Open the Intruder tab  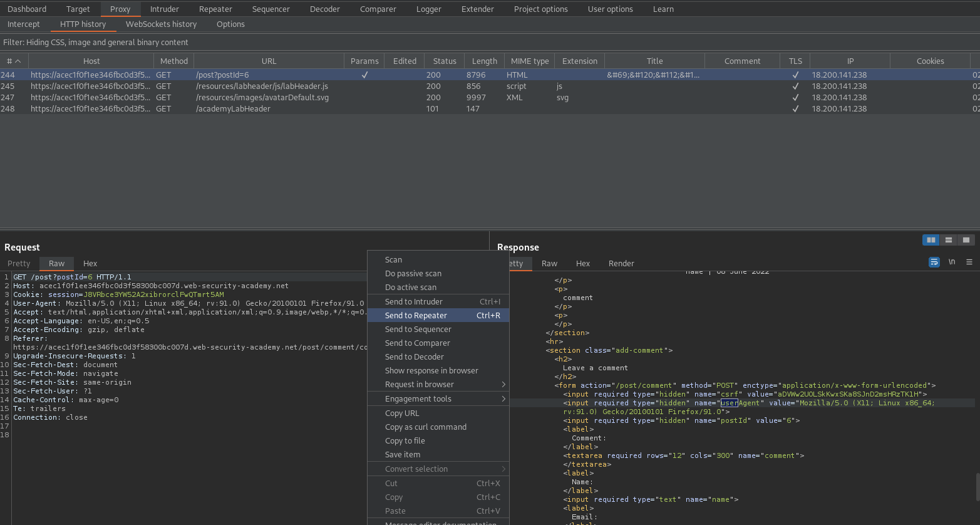point(165,9)
